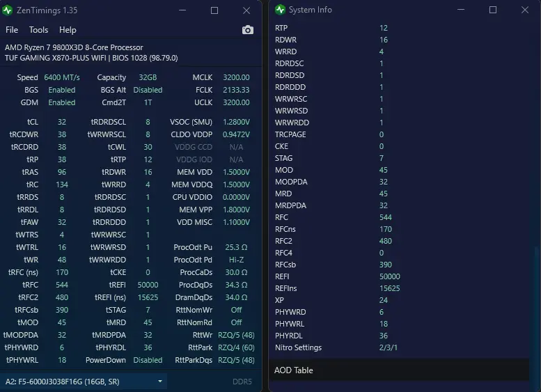541x392 pixels.
Task: Click the processor name AMD Ryzen 7 9800X3D
Action: tap(74, 47)
